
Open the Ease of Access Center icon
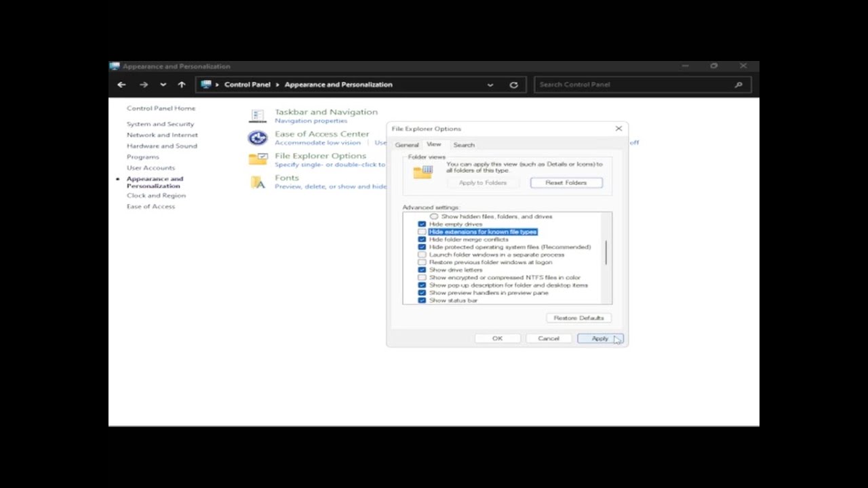(258, 138)
